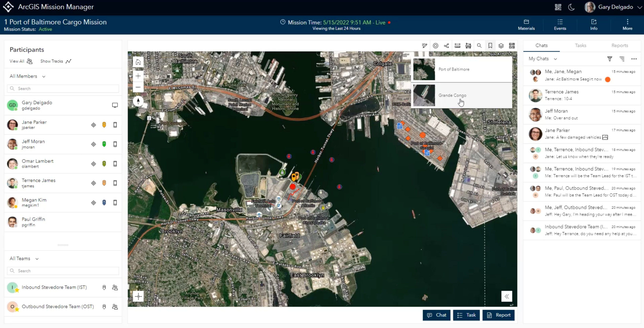Click the map home extent button
Screen dimensions: 644x328
(x=138, y=62)
